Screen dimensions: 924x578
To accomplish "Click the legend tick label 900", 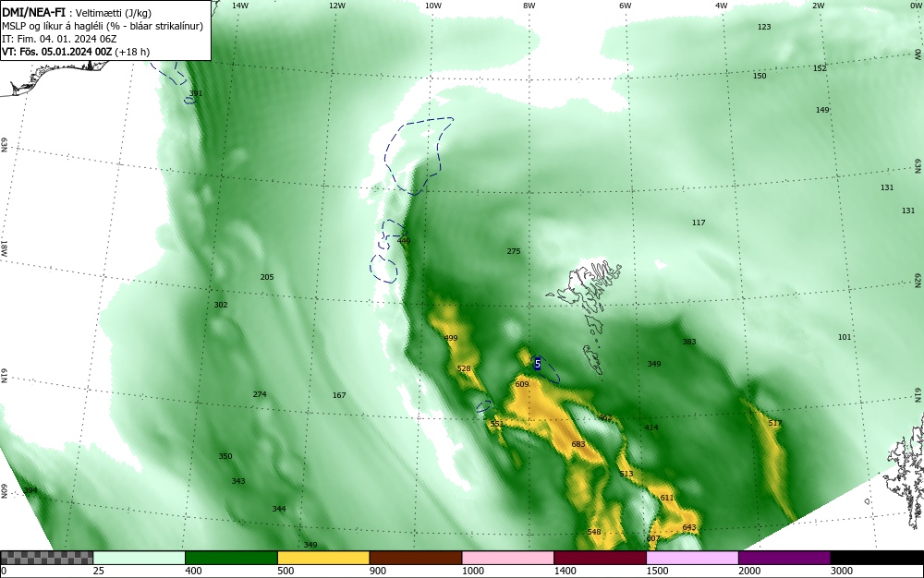I will click(x=378, y=571).
